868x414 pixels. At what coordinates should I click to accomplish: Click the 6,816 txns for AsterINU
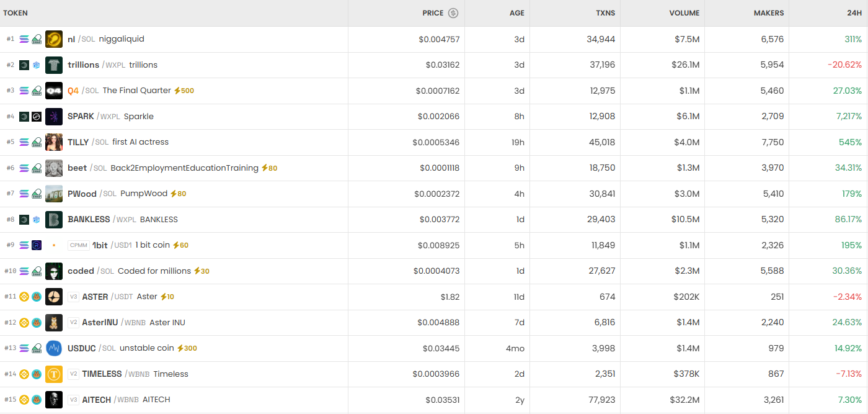coord(604,323)
